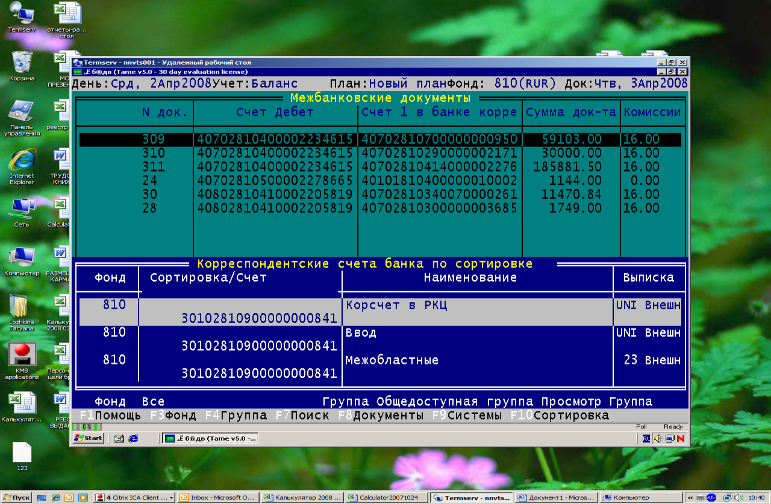Click the Наименование column header

pyautogui.click(x=470, y=278)
